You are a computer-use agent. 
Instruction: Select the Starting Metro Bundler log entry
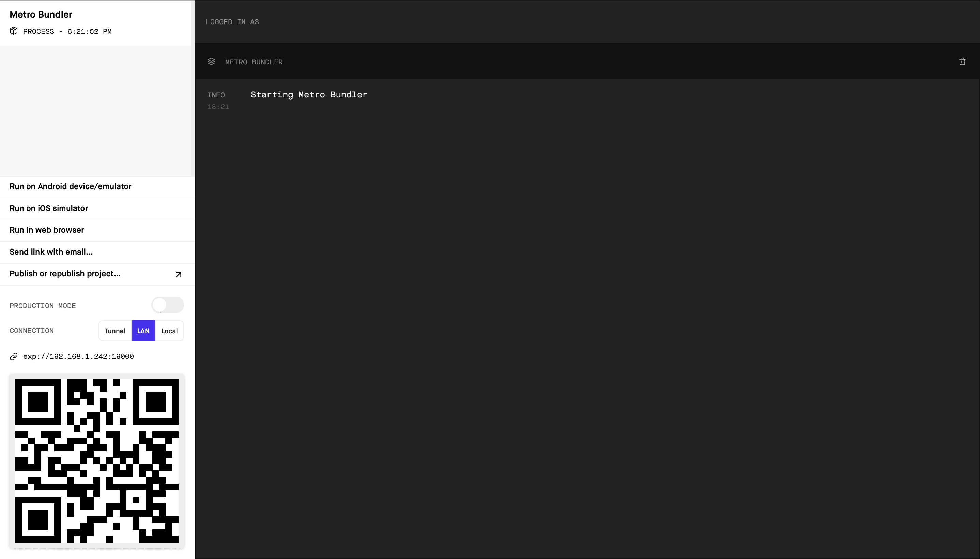(x=309, y=94)
